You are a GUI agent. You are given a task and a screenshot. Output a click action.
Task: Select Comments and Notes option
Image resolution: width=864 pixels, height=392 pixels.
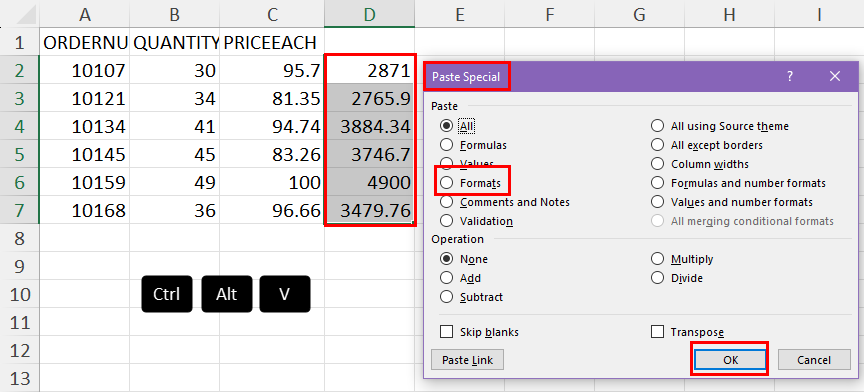pos(447,202)
